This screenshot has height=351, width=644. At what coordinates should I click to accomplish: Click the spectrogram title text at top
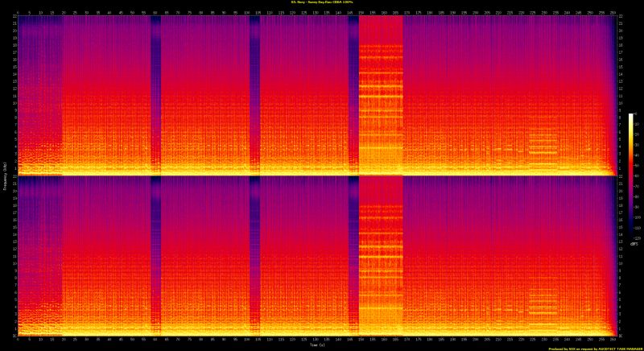(320, 3)
